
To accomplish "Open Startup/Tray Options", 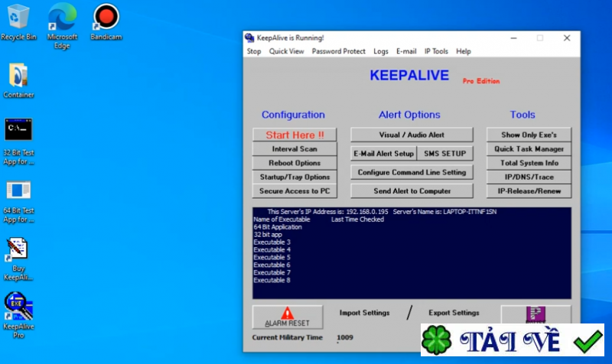I will click(295, 177).
